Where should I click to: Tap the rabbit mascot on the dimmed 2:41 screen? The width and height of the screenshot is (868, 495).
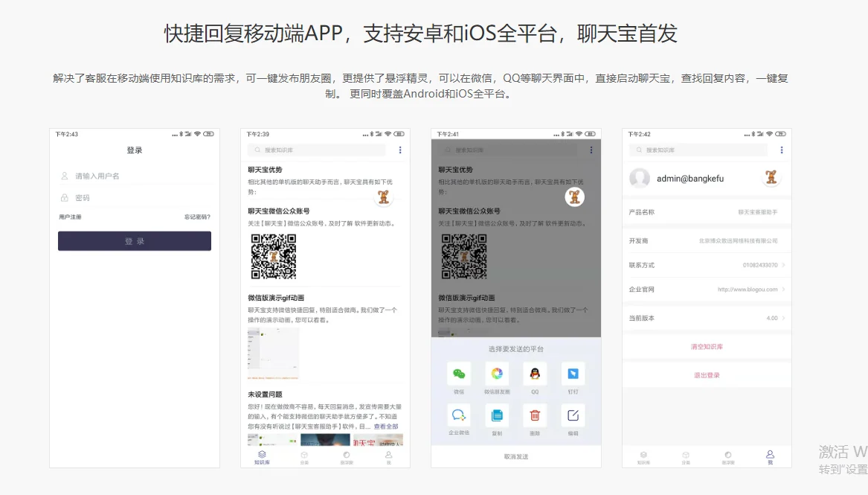pos(575,197)
